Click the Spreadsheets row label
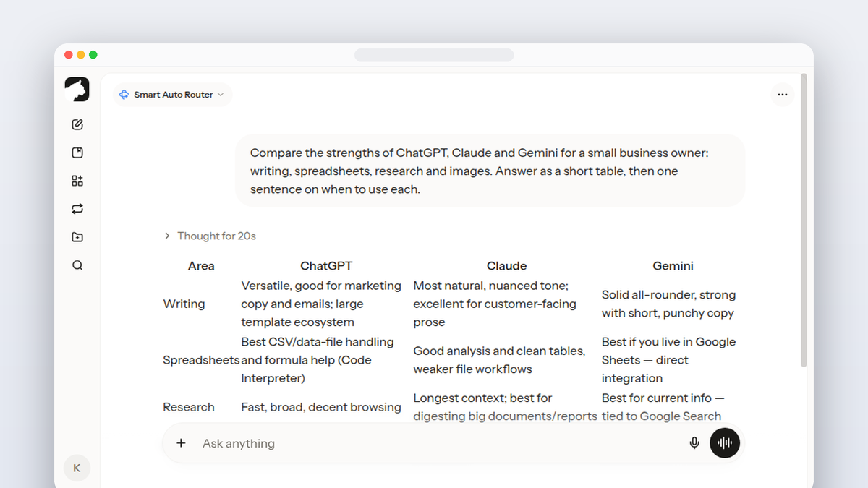 click(x=201, y=360)
